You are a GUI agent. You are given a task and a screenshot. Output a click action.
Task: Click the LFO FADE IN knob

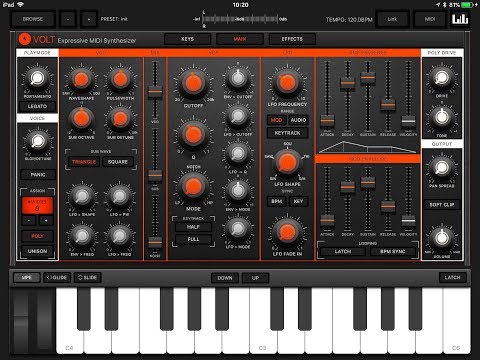(287, 233)
